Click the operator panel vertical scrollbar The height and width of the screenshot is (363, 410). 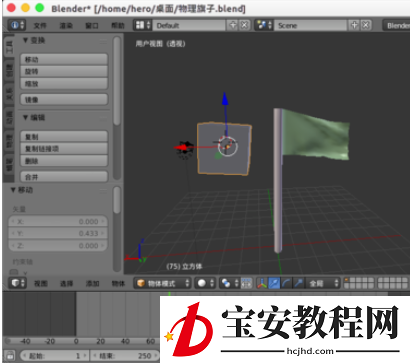click(x=116, y=200)
